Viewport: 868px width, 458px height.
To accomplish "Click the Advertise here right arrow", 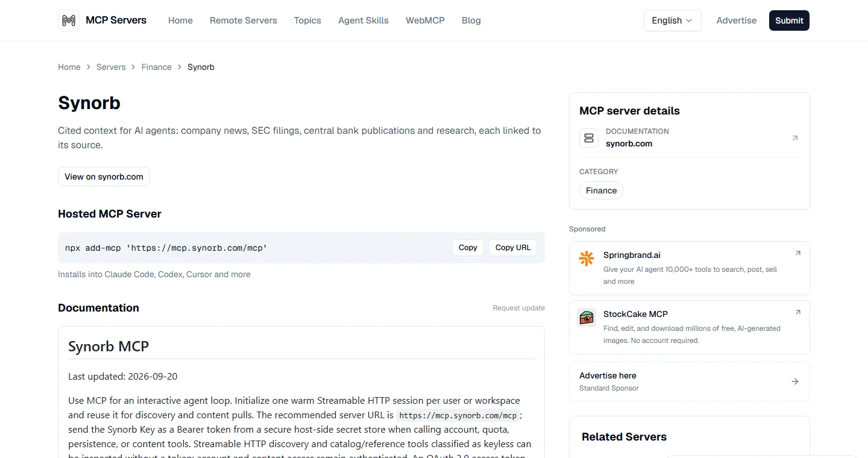I will pos(795,381).
